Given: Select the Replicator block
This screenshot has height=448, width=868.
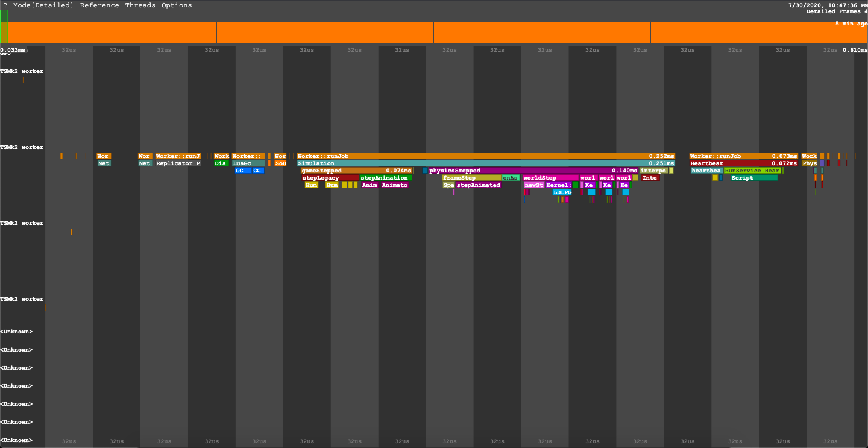Looking at the screenshot, I should pyautogui.click(x=178, y=163).
